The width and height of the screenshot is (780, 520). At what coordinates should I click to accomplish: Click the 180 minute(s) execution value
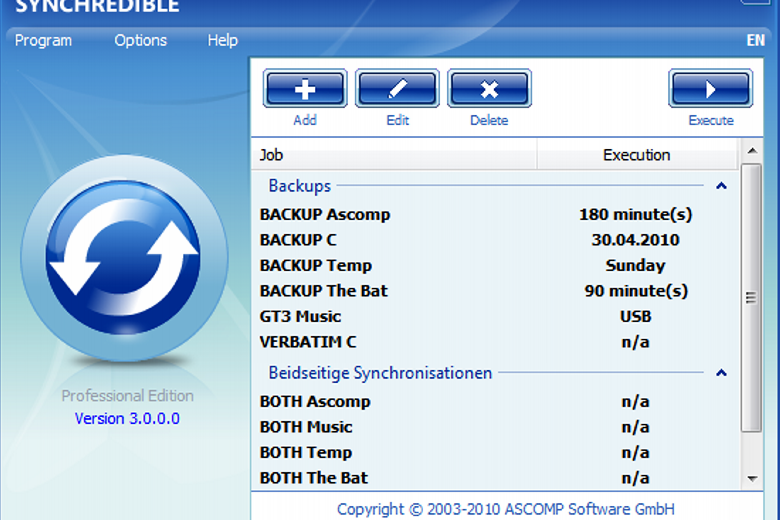point(635,214)
